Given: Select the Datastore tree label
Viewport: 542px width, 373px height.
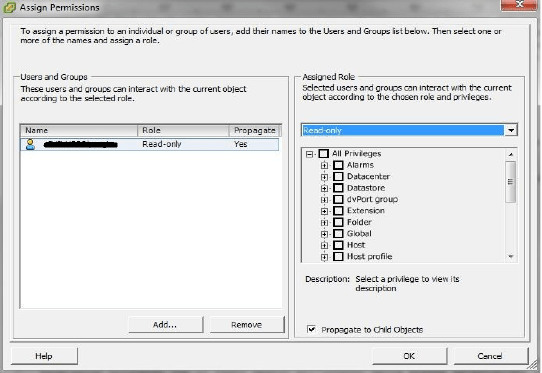Looking at the screenshot, I should [x=366, y=188].
